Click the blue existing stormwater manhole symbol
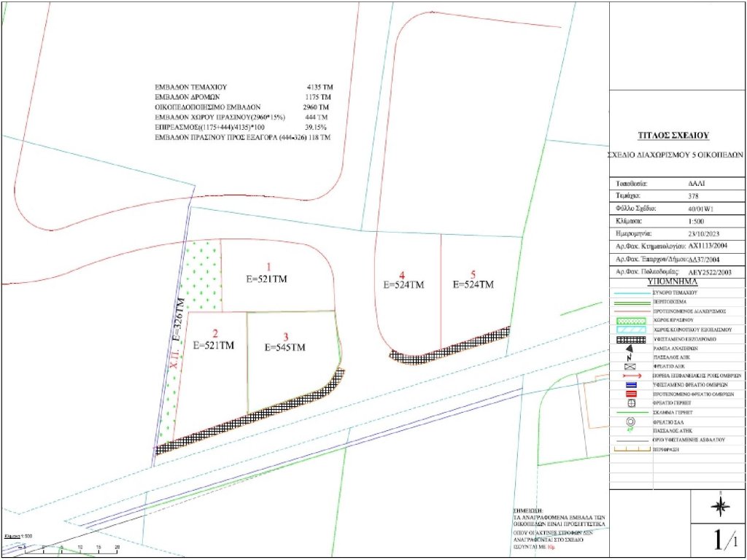This screenshot has width=747, height=560. pos(630,384)
